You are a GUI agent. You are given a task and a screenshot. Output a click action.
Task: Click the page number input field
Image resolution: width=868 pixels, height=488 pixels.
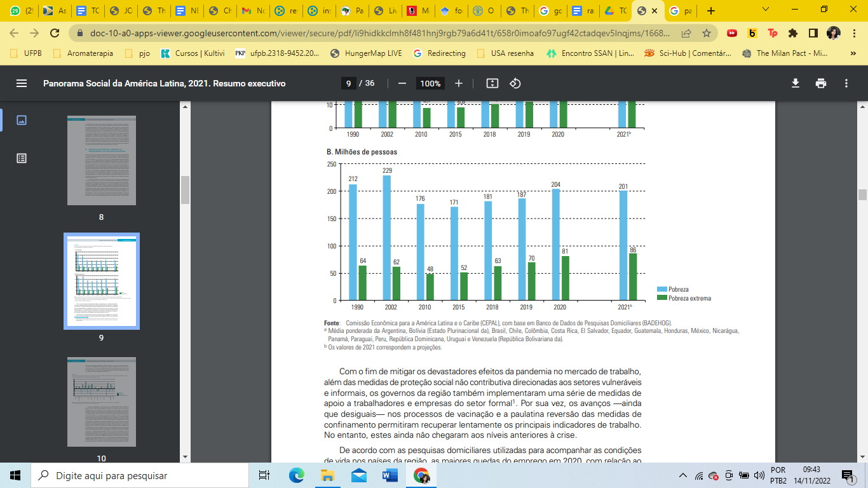click(x=348, y=83)
